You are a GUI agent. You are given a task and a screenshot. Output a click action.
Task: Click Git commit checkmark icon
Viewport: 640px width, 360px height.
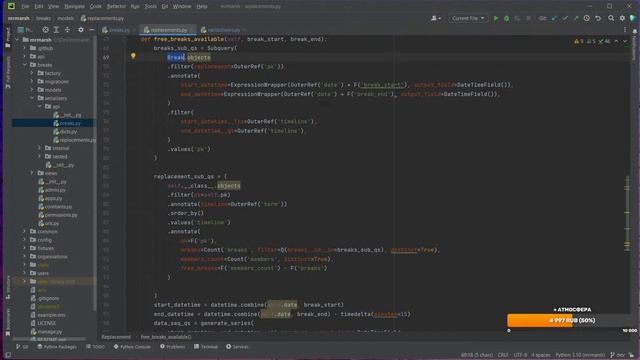point(565,18)
